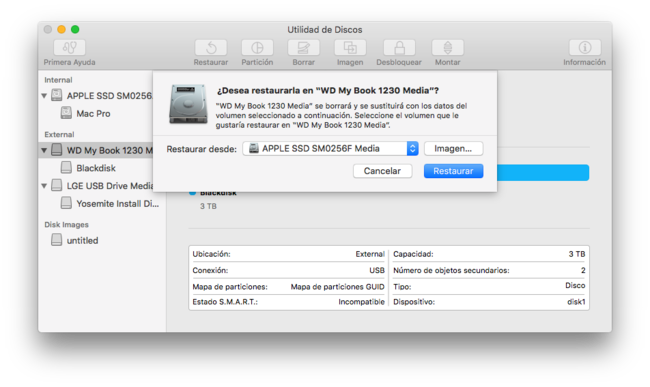Click the APPLE SSD SM0256 drive icon
This screenshot has width=650, height=387.
coord(56,95)
